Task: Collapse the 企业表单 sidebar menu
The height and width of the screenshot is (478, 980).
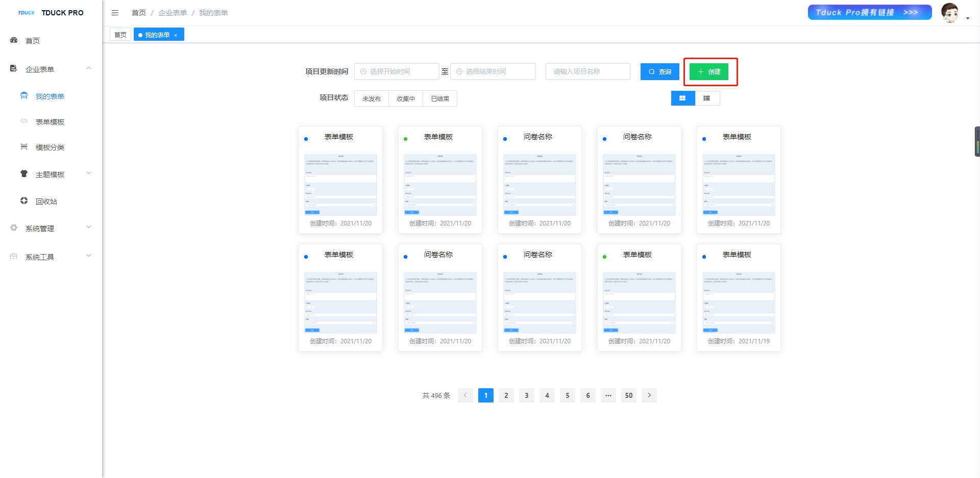Action: (x=89, y=69)
